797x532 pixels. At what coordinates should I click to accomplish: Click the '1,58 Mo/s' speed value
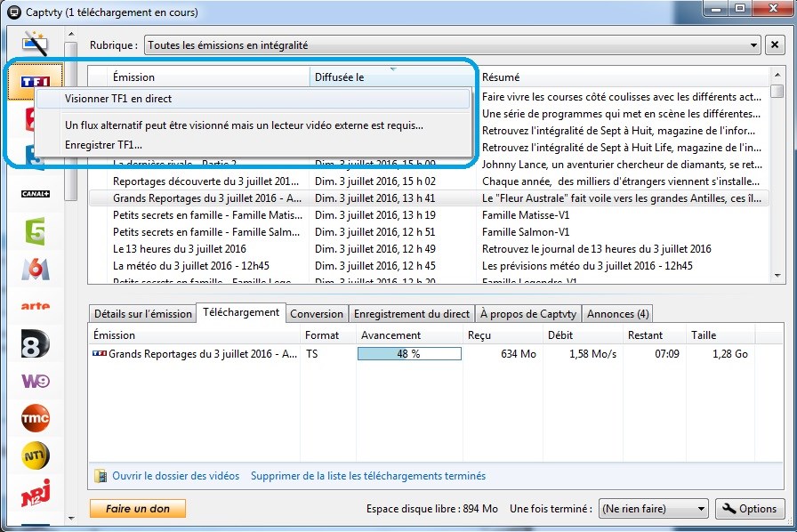592,353
